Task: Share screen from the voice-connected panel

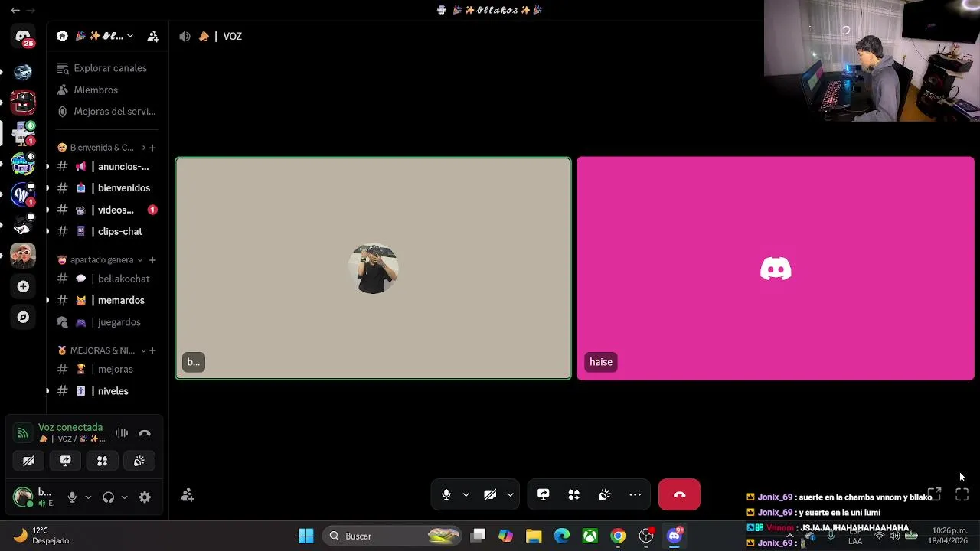Action: [x=65, y=461]
